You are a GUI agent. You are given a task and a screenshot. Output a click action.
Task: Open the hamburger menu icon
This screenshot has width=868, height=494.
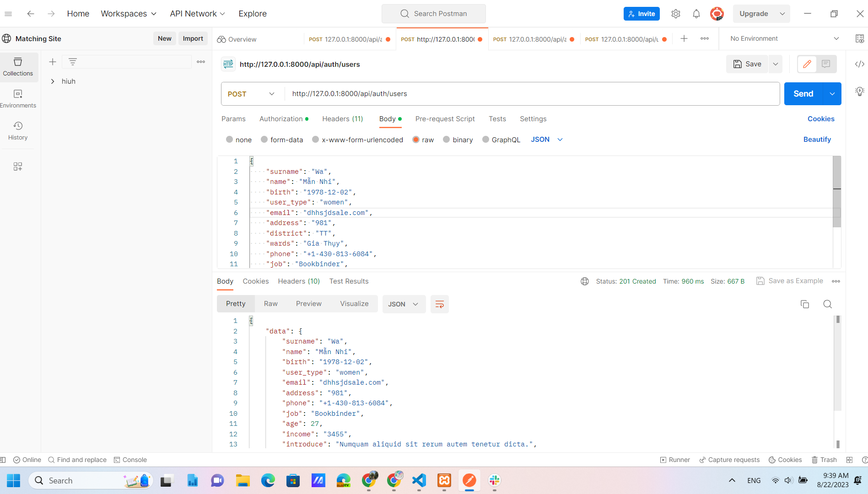(8, 14)
